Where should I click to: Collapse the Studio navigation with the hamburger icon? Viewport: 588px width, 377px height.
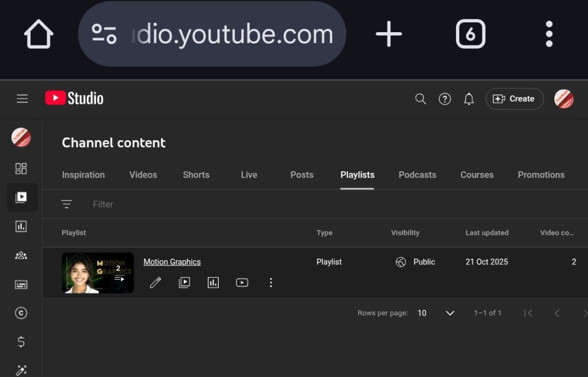(22, 98)
